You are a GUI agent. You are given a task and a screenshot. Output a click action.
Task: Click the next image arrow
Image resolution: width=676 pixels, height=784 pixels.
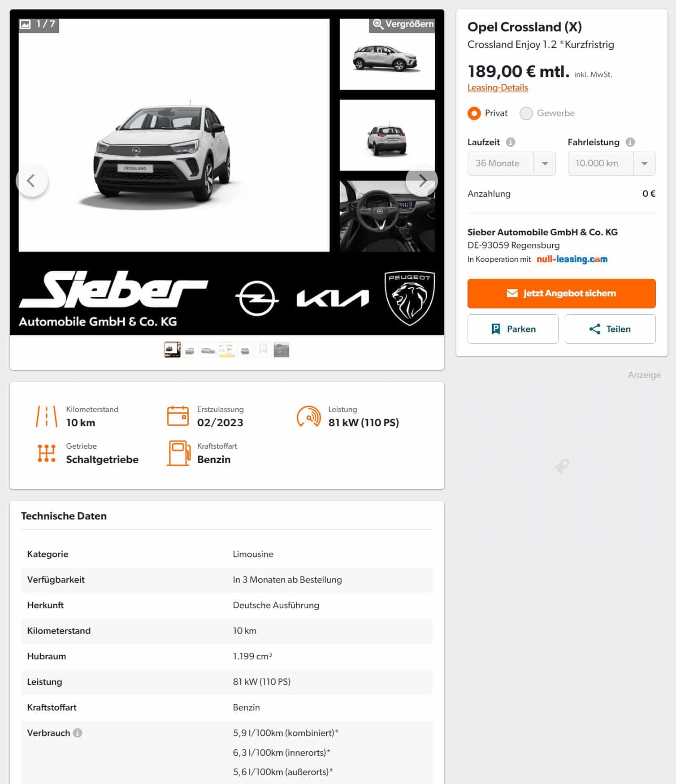421,181
